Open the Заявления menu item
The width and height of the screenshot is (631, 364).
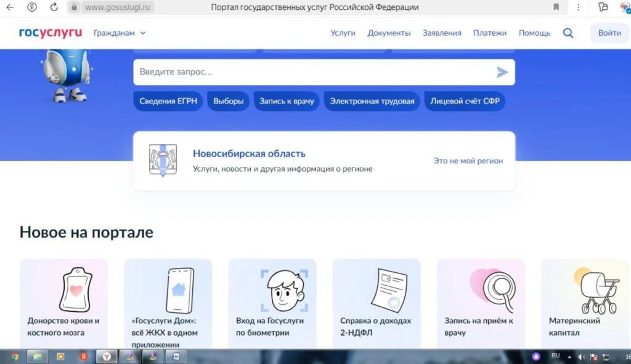tap(442, 33)
